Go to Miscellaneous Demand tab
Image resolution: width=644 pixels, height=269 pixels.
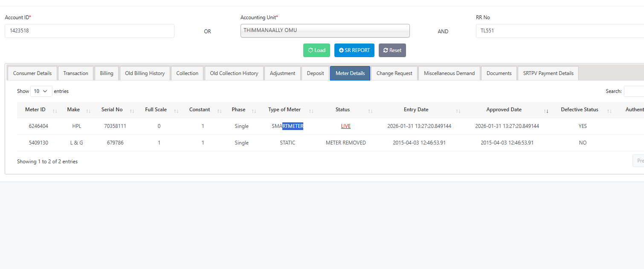coord(449,73)
